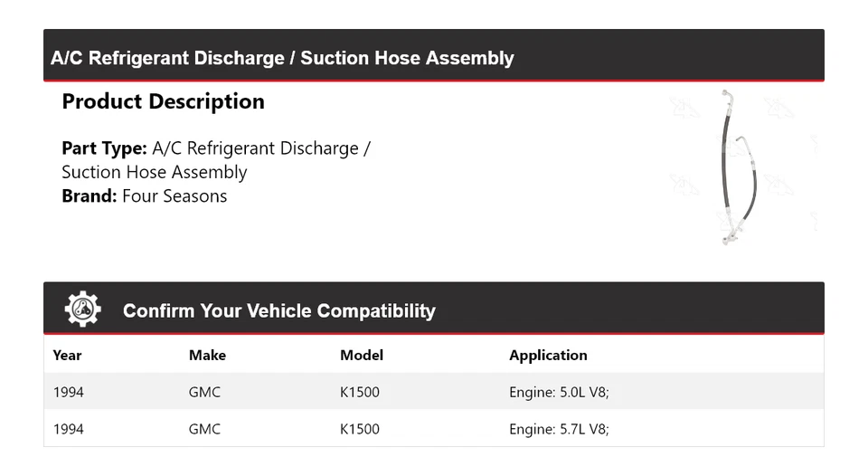Click the Product Description heading

(163, 101)
